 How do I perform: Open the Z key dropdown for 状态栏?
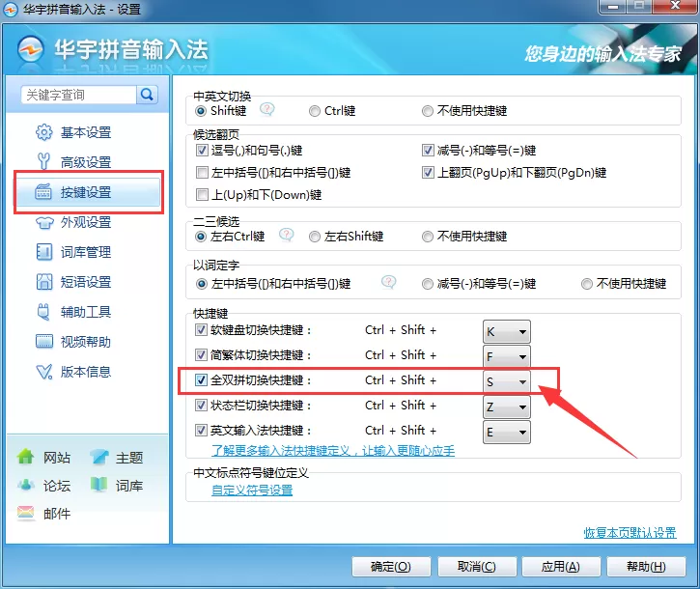[x=507, y=407]
